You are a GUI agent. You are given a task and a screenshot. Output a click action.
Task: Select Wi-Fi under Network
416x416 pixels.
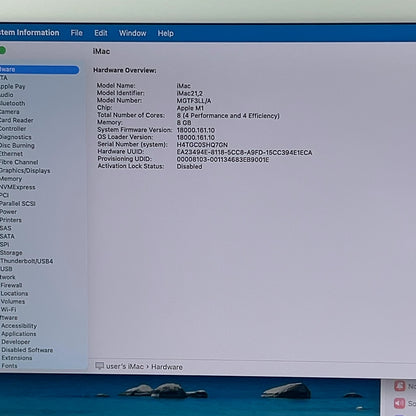pyautogui.click(x=8, y=309)
